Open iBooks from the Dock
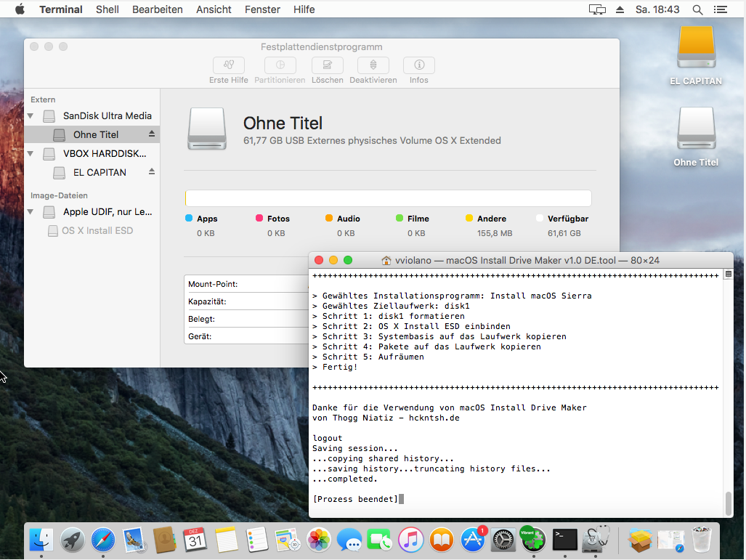 point(442,540)
